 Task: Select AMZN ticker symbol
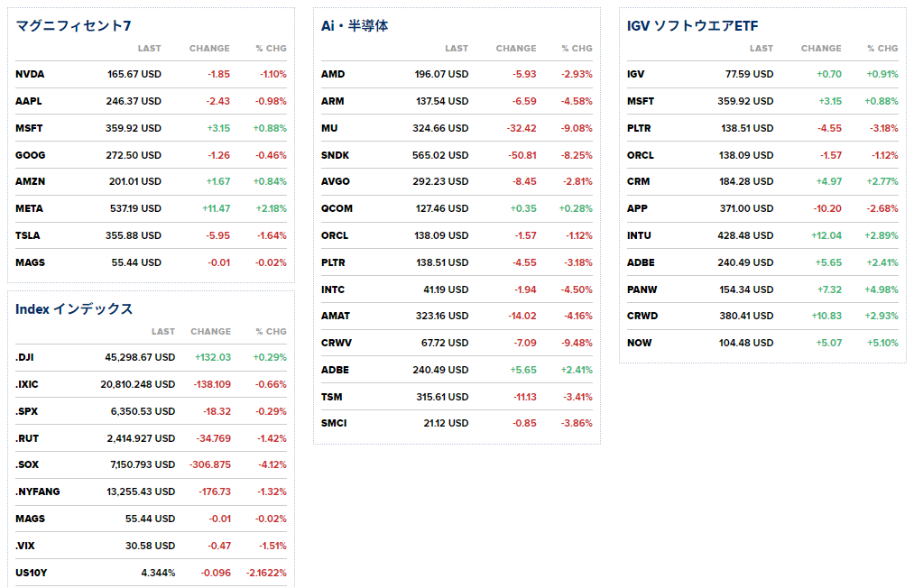(x=31, y=181)
